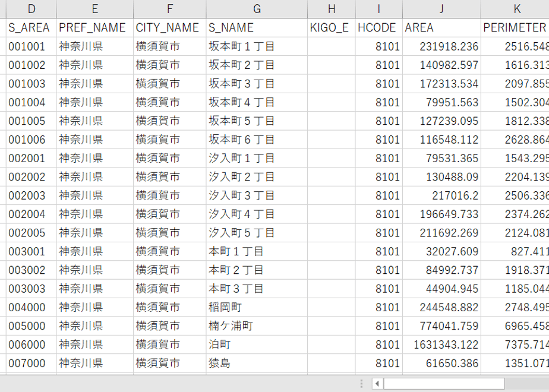Click AREA value 130488.09
Viewport: 549px width, 392px height.
pos(441,177)
